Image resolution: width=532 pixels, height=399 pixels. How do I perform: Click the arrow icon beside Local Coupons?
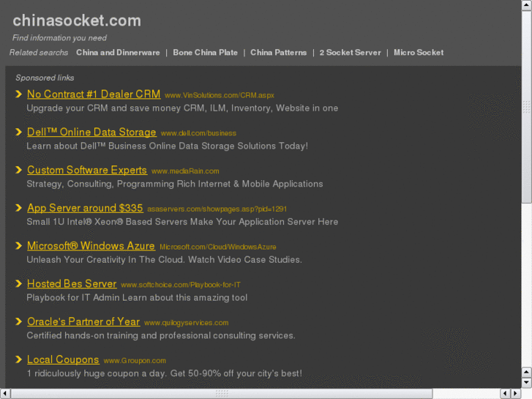pyautogui.click(x=19, y=359)
